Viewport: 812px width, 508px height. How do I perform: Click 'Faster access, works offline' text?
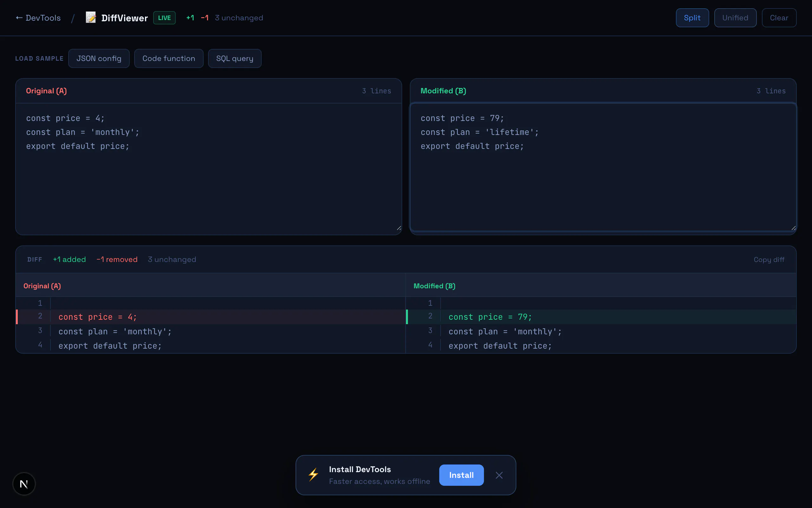pos(379,481)
